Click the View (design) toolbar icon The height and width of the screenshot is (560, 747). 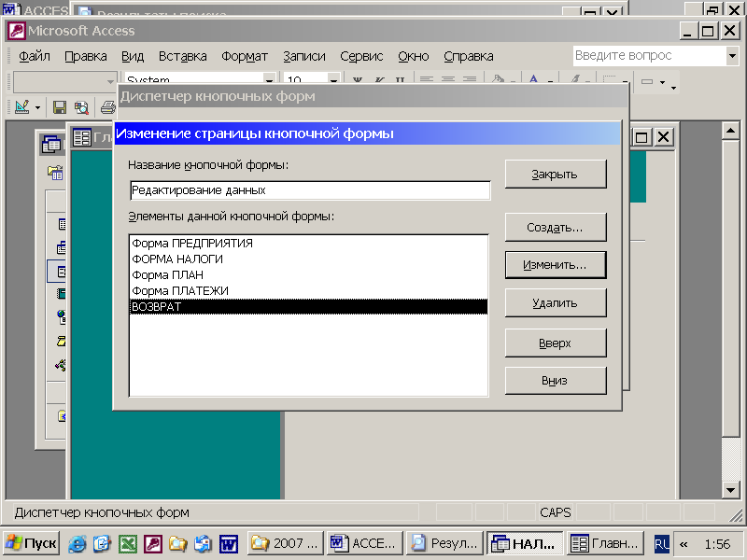click(x=21, y=106)
